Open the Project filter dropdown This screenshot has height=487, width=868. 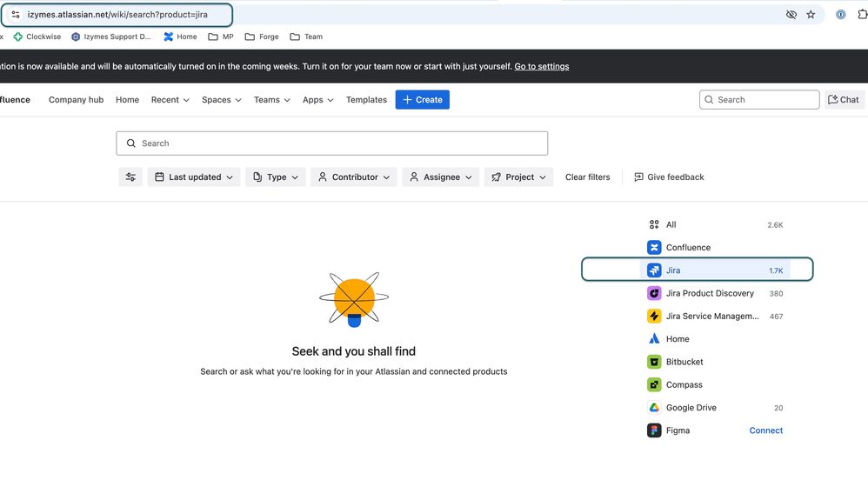(x=518, y=177)
